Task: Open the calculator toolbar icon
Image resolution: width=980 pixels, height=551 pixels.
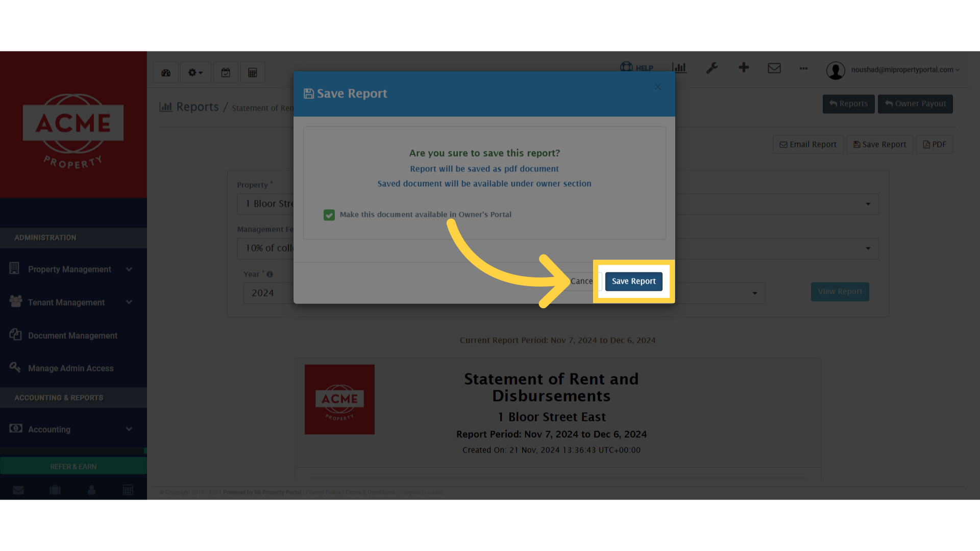Action: [x=253, y=72]
